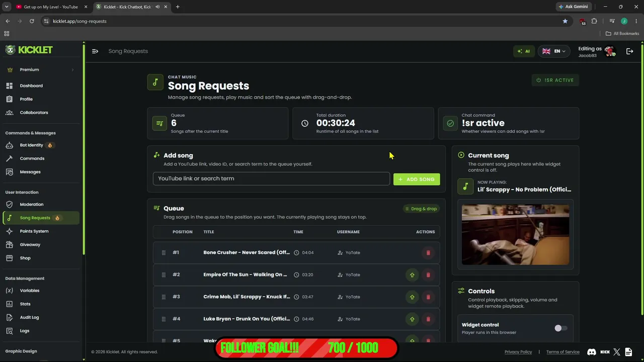Click the Drag & drop badge
Viewport: 644px width, 362px height.
tap(421, 209)
